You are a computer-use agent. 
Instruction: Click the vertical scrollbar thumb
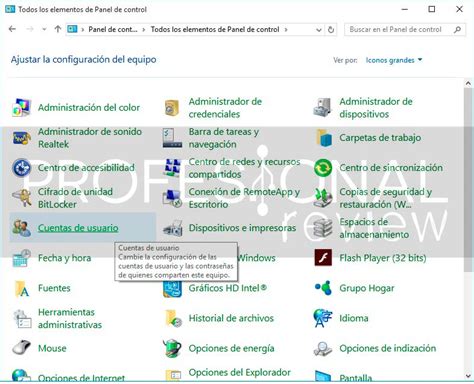click(x=468, y=180)
